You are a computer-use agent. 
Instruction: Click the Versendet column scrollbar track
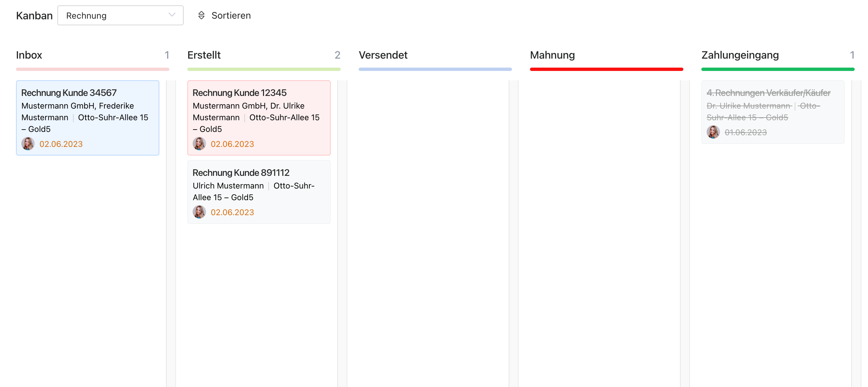(x=514, y=233)
